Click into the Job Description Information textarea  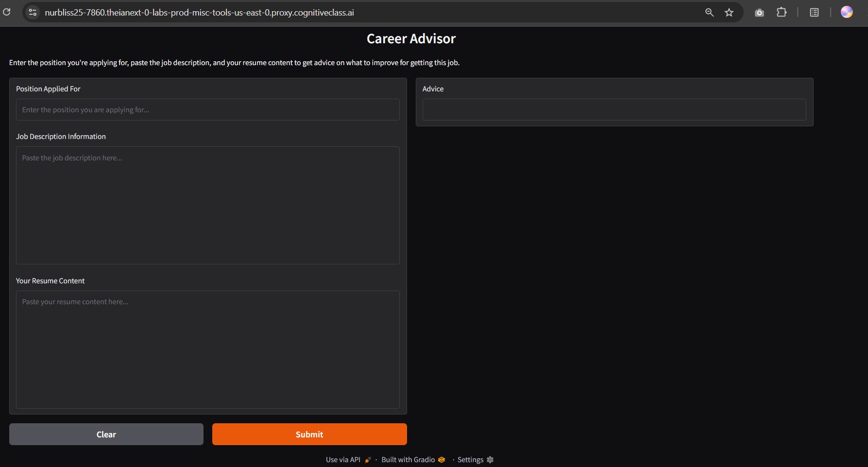pos(207,205)
